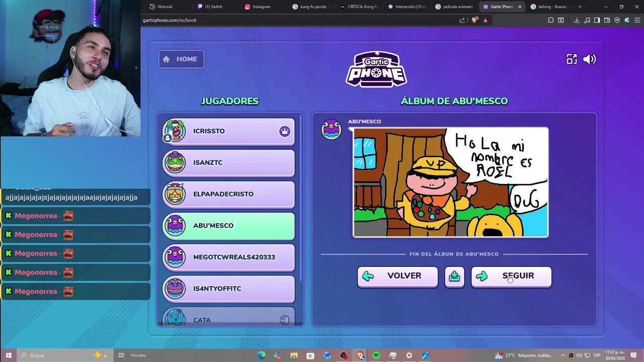Open Spotify from the taskbar

[376, 355]
